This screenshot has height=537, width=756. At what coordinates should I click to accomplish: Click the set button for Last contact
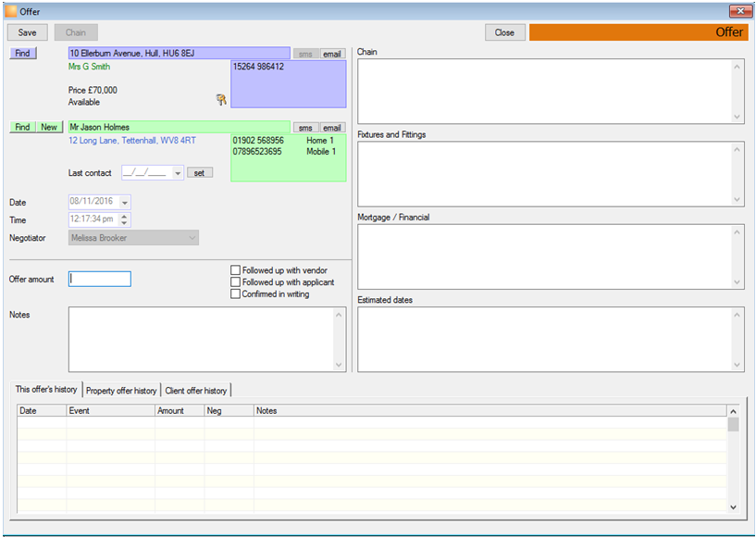200,173
